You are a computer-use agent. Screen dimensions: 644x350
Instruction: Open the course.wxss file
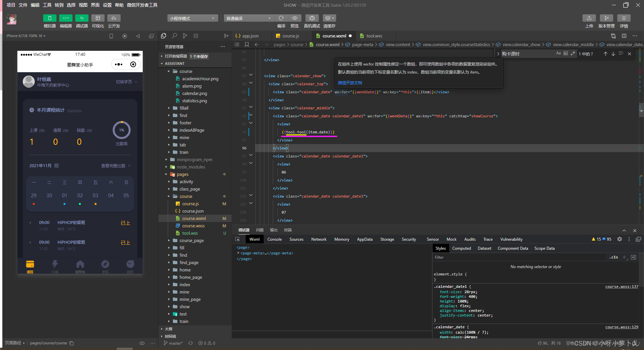[193, 226]
